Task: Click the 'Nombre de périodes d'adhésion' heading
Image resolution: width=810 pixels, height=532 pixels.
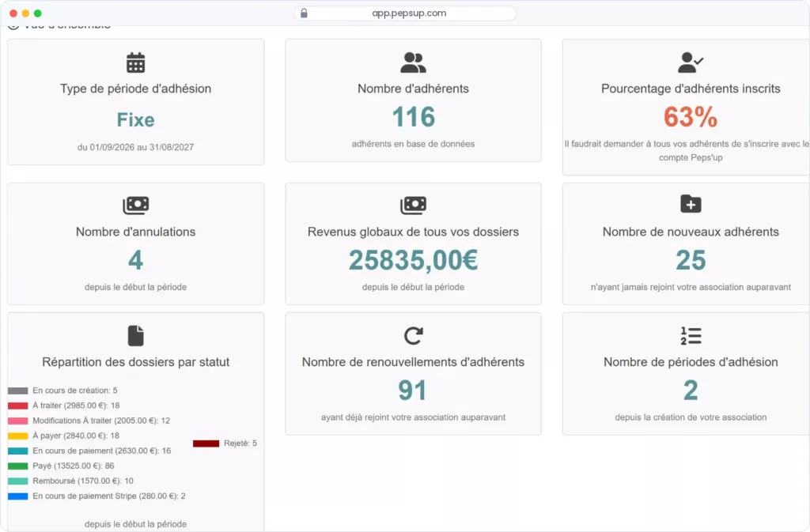Action: pos(691,362)
